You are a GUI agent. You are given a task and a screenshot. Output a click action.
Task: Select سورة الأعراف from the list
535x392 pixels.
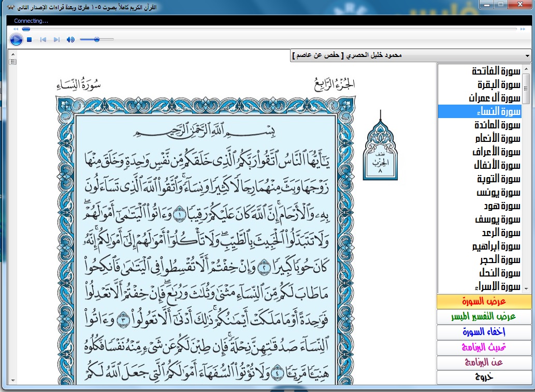click(480, 152)
